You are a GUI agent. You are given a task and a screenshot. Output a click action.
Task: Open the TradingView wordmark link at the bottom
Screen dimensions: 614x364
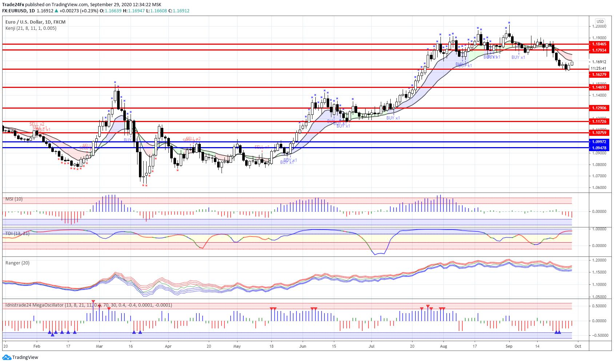click(25, 357)
